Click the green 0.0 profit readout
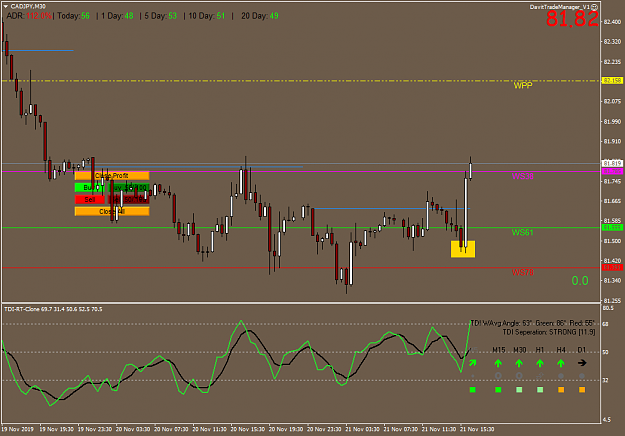Image resolution: width=625 pixels, height=436 pixels. [580, 281]
